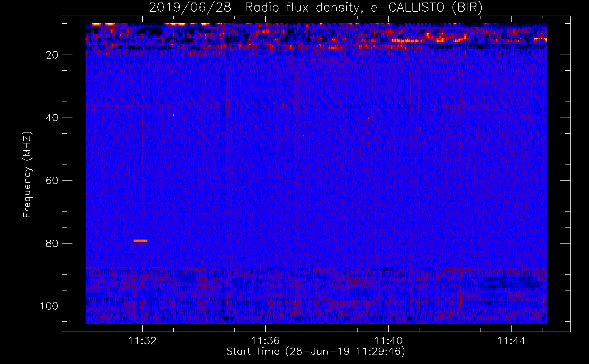The width and height of the screenshot is (589, 364).
Task: Click the 11:44 time tick label
Action: coord(511,341)
